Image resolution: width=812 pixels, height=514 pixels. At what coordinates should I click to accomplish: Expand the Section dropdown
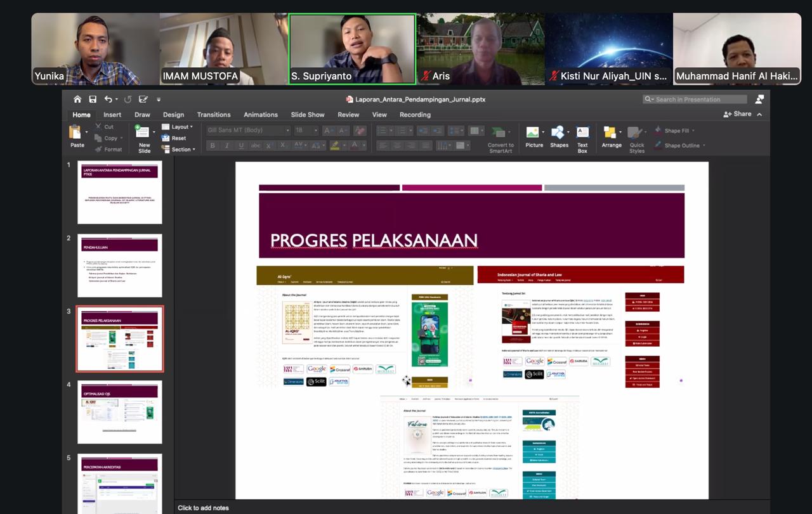180,150
